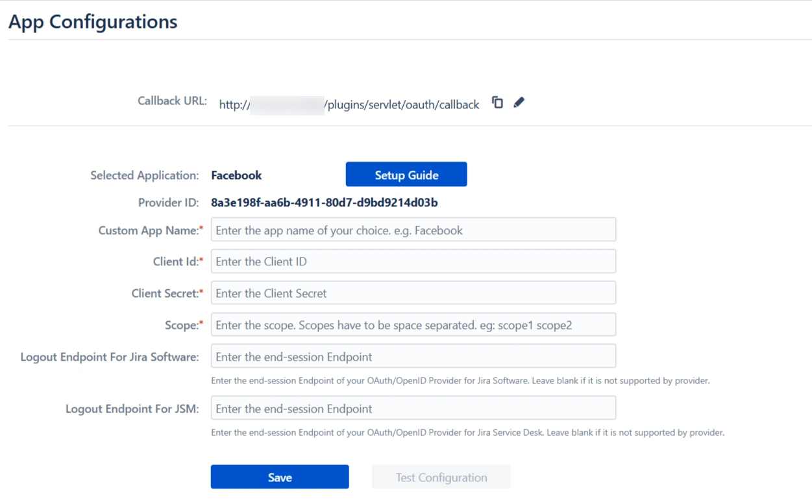This screenshot has height=504, width=812.
Task: Focus Logout Endpoint For Jira Software field
Action: [x=413, y=356]
